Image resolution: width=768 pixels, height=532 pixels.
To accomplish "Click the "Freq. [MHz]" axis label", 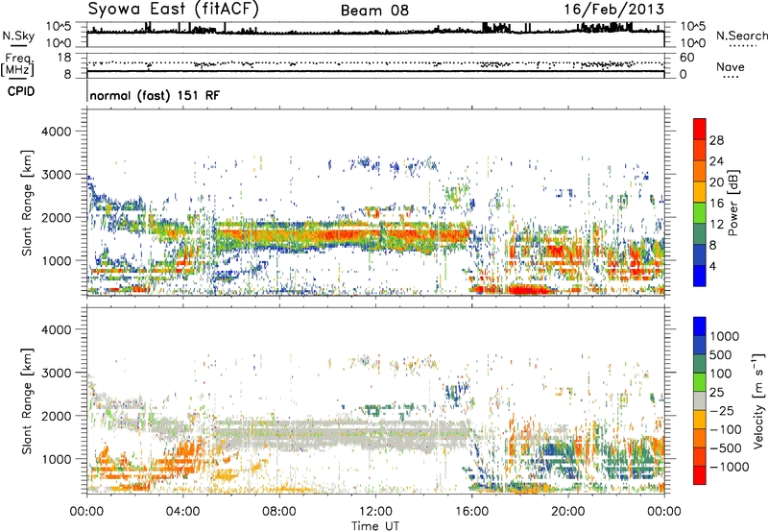I will click(x=18, y=64).
